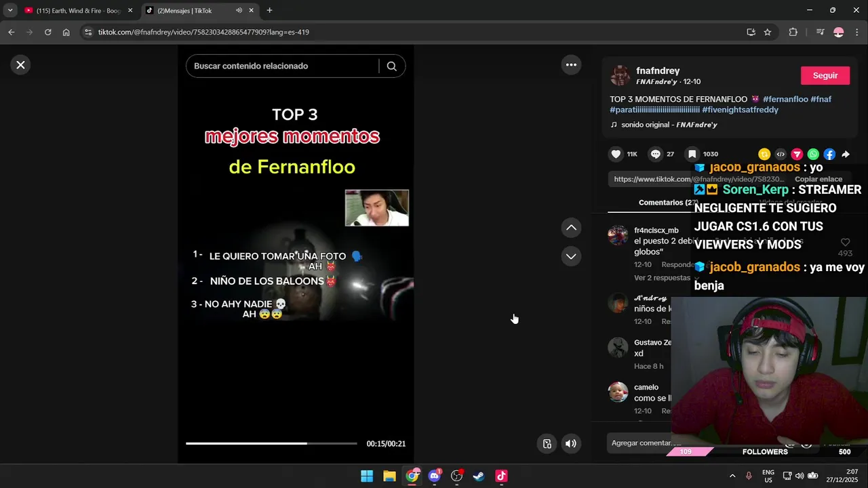Open the #fernanfloo hashtag
The image size is (868, 488).
pos(785,99)
